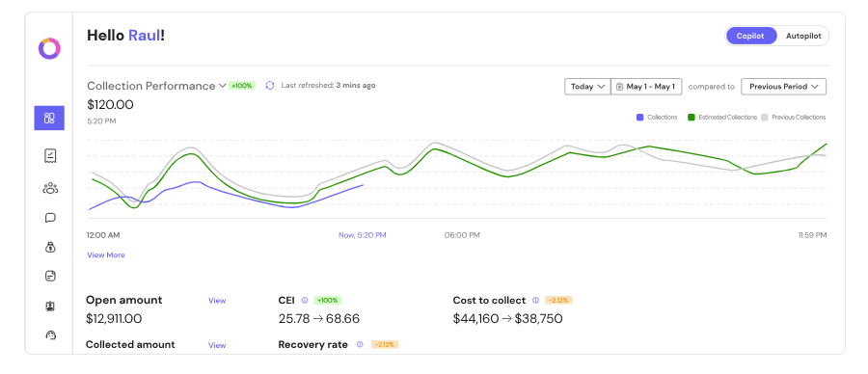Click the Cost to collect heading

(489, 301)
